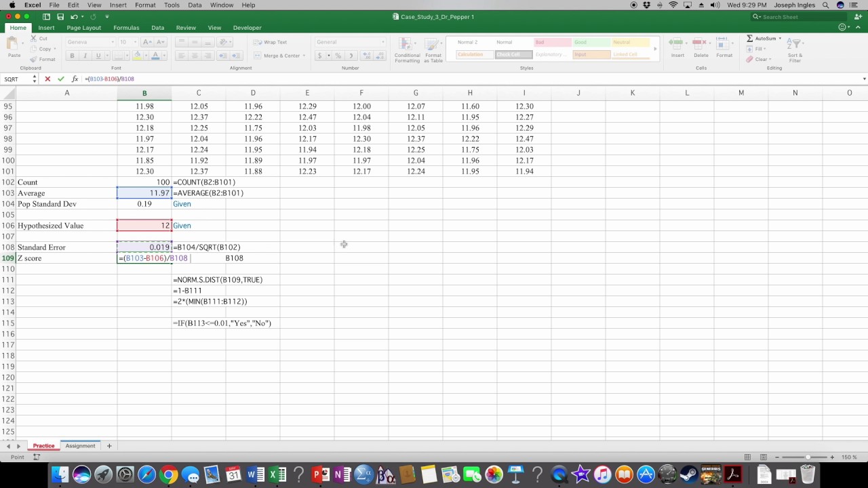Click the Name Box showing SQRT
The image size is (868, 488).
pos(19,79)
